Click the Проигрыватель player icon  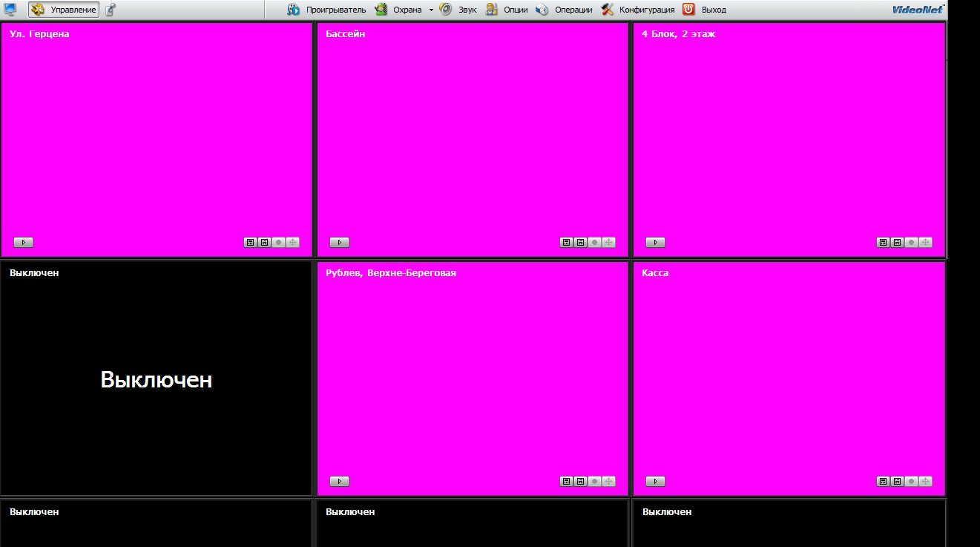point(294,10)
